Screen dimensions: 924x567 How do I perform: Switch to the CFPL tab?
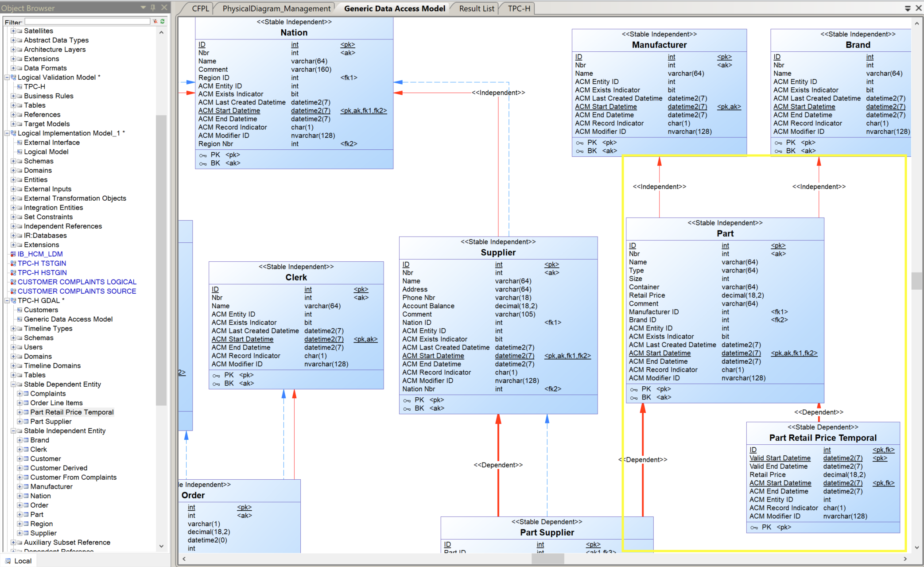pos(200,8)
